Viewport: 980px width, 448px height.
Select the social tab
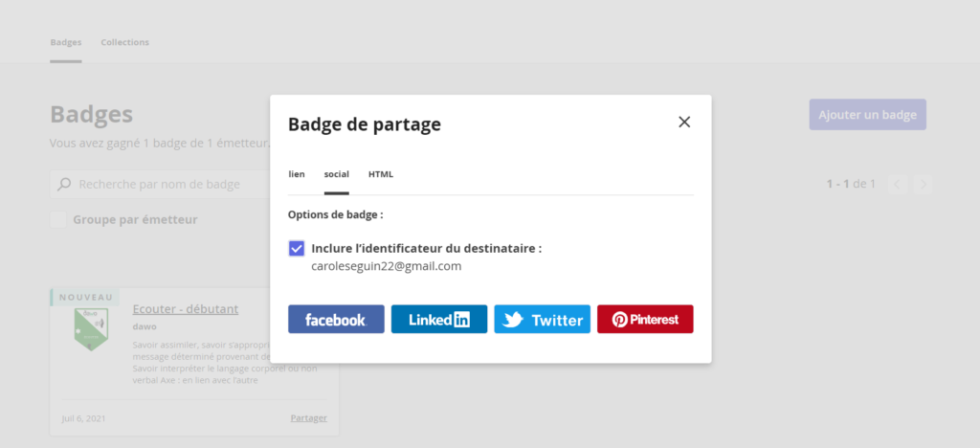pyautogui.click(x=336, y=174)
